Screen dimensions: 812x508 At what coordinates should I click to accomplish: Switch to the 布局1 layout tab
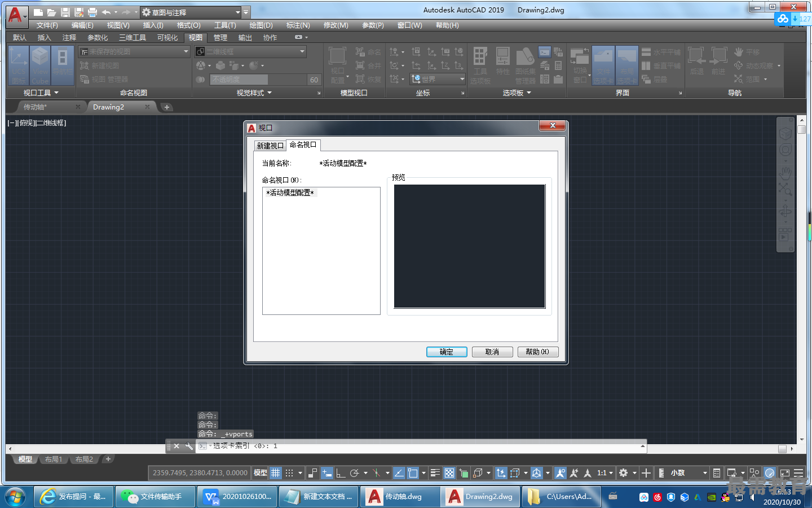coord(54,459)
